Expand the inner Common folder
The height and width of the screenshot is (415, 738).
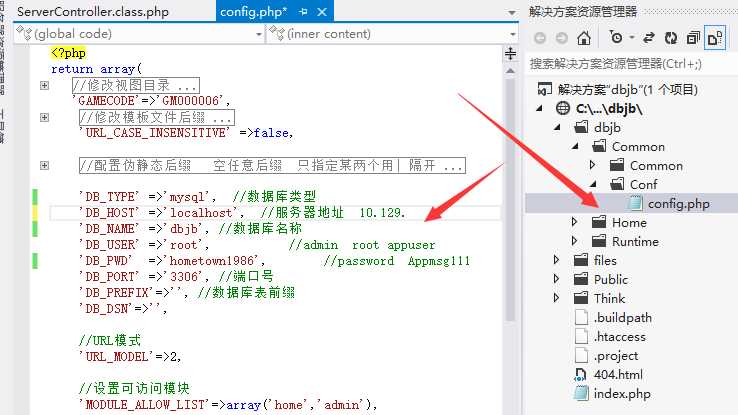pyautogui.click(x=593, y=165)
